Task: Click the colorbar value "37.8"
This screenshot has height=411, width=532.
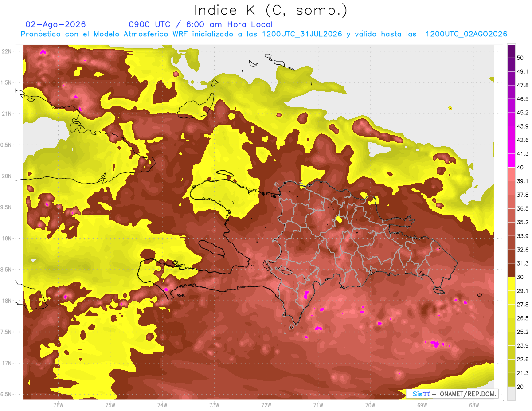Action: click(x=522, y=195)
